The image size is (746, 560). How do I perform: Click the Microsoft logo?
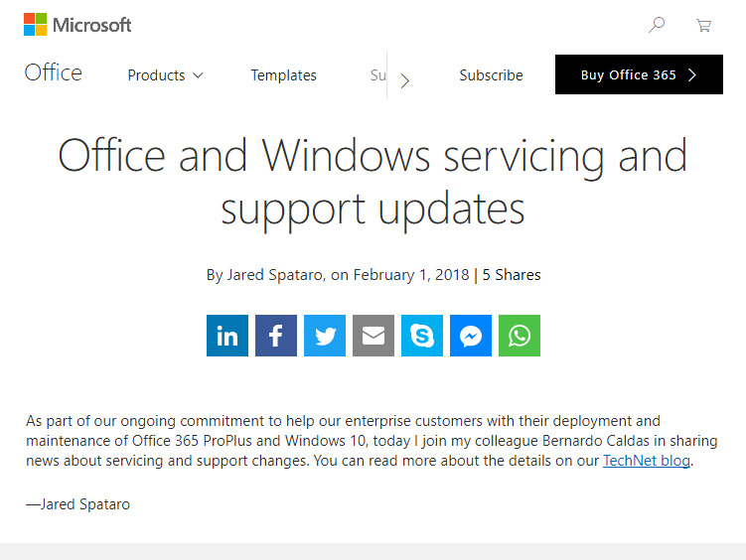tap(77, 25)
